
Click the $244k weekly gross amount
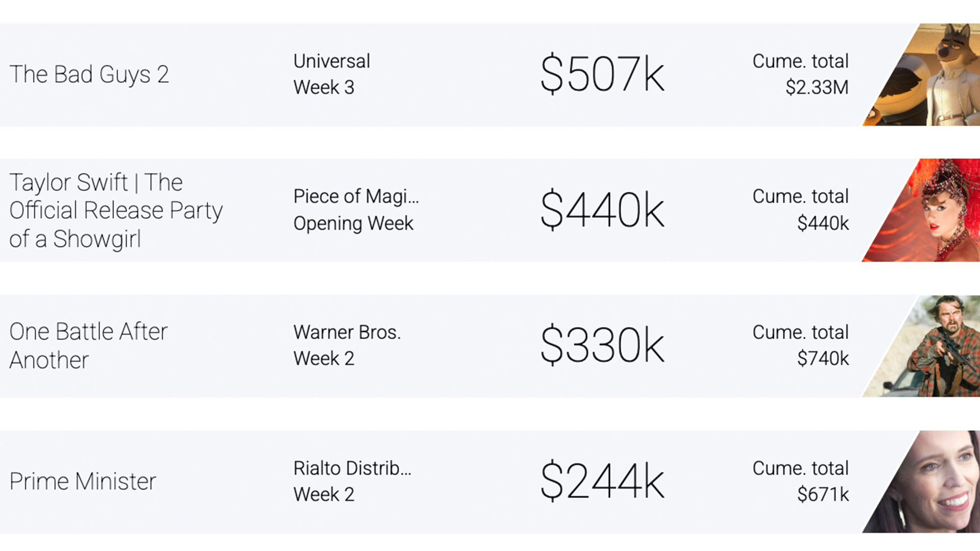coord(602,482)
